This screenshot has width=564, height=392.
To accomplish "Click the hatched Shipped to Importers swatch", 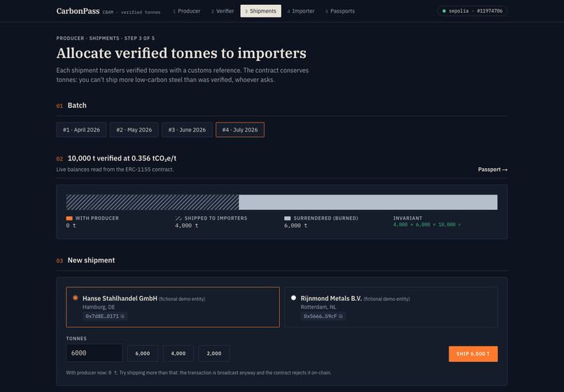I will tap(178, 218).
